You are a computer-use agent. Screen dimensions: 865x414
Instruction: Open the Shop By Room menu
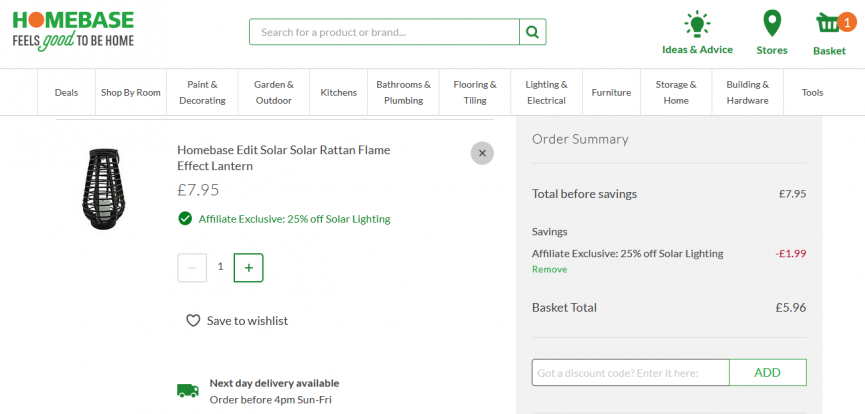click(x=131, y=93)
